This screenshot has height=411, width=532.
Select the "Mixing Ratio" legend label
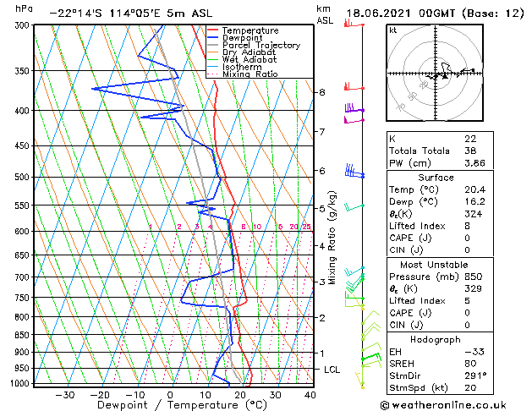click(250, 74)
